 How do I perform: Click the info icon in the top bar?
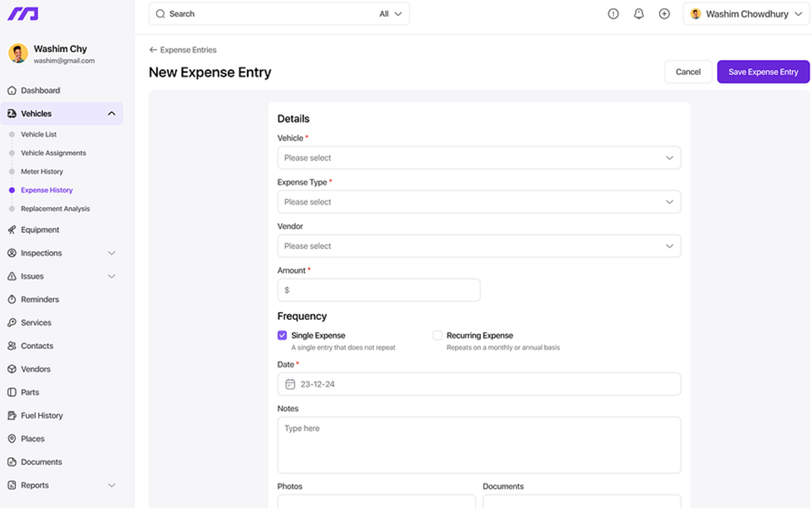613,13
